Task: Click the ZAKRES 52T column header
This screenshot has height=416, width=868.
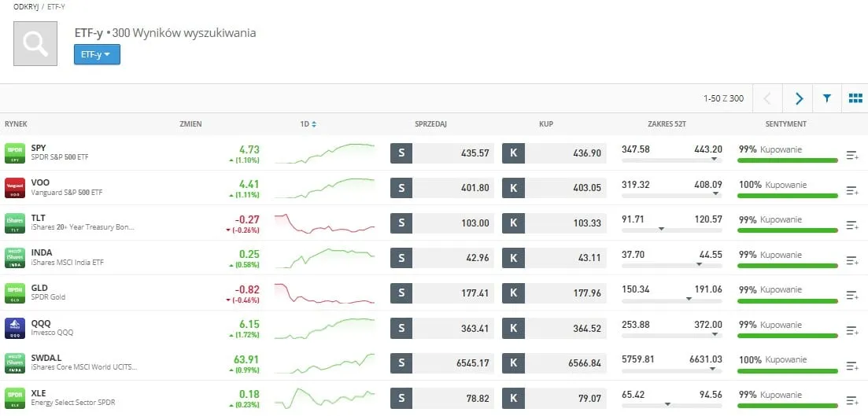Action: pos(667,124)
